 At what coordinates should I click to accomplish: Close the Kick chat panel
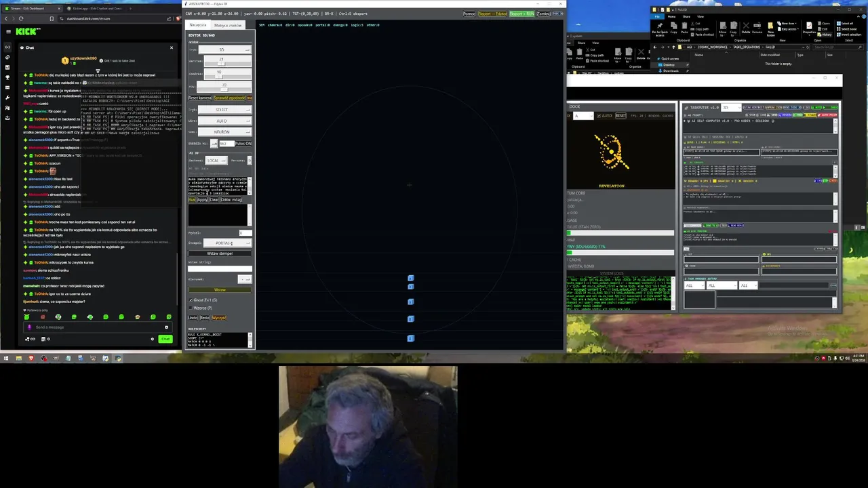click(172, 47)
